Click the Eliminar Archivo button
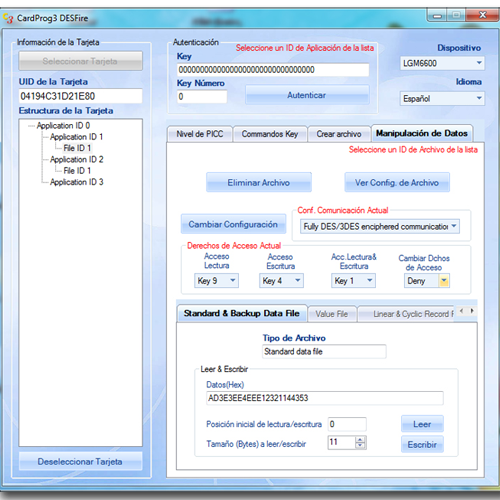This screenshot has width=500, height=500. 259,182
